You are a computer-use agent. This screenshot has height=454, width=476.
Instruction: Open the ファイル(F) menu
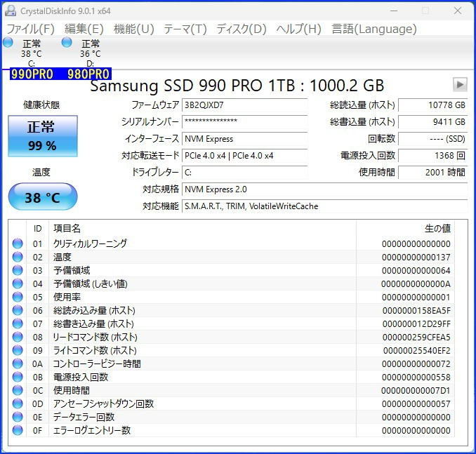point(30,29)
